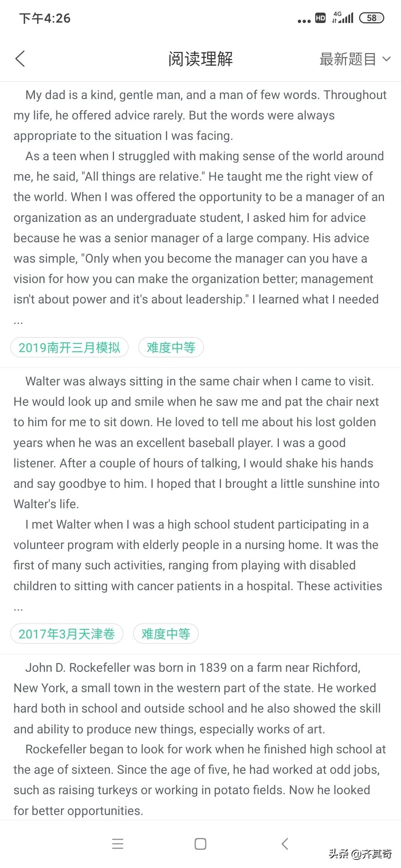
Task: Select the 难度中等 tag under the dad passage
Action: (171, 348)
